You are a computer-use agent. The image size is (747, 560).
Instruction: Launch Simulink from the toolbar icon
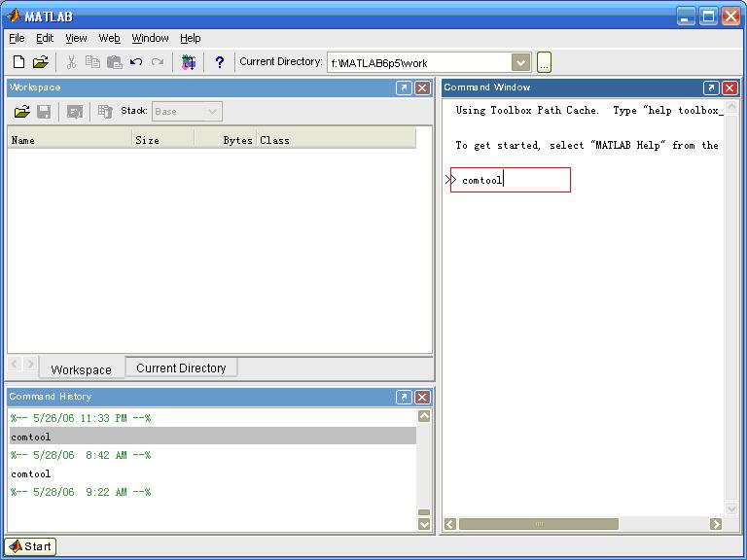(x=189, y=62)
